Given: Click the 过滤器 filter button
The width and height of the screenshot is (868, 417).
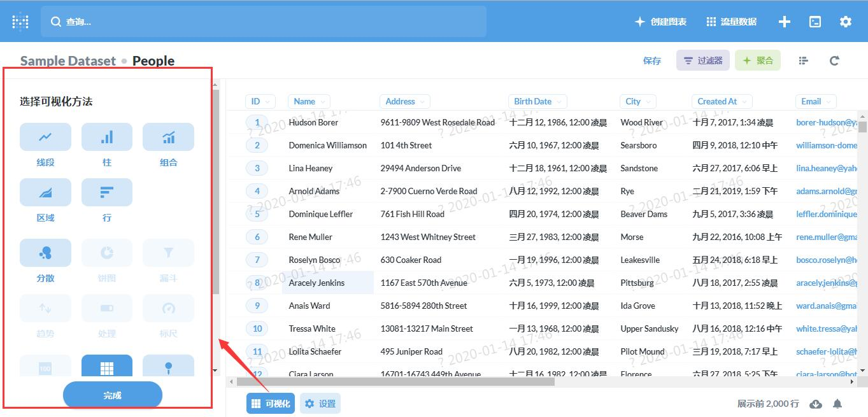Looking at the screenshot, I should pyautogui.click(x=703, y=60).
